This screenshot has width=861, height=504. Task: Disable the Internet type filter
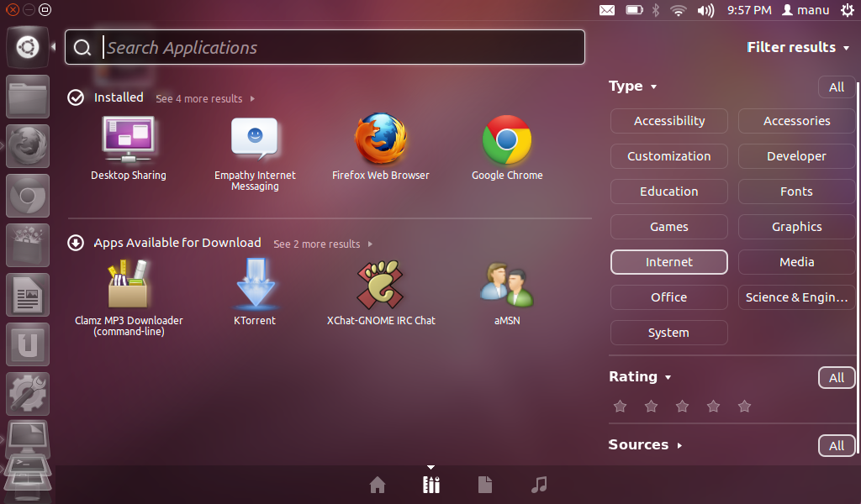tap(668, 261)
